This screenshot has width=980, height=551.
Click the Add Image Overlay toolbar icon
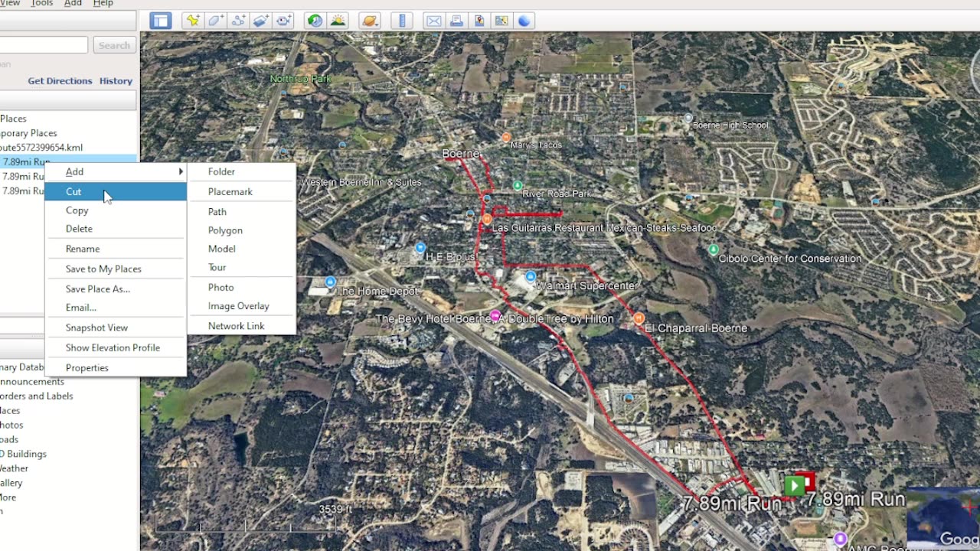(x=261, y=21)
